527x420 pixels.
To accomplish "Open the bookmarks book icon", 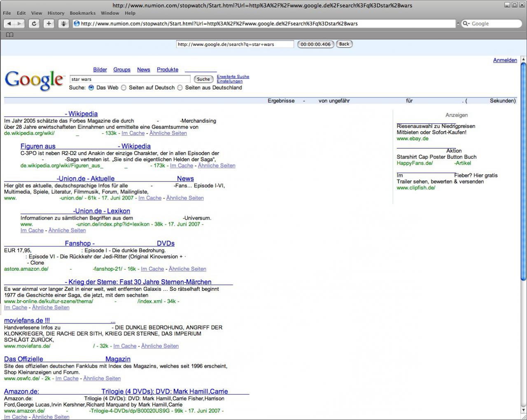I will (x=10, y=35).
